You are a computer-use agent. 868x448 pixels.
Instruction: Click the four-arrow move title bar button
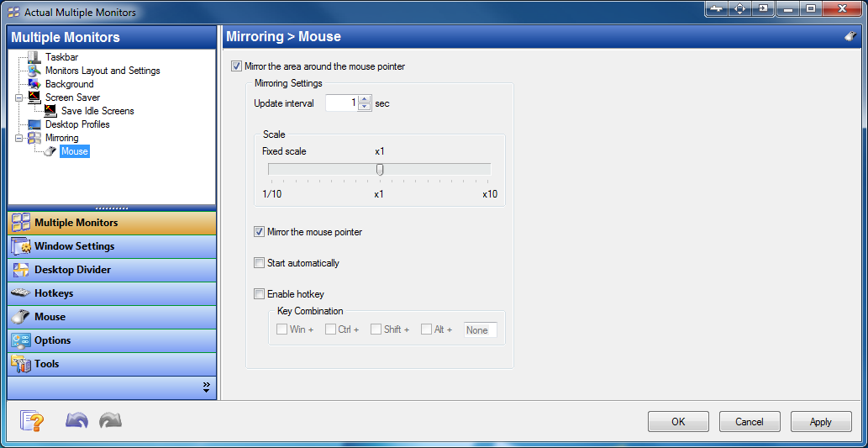pos(739,8)
